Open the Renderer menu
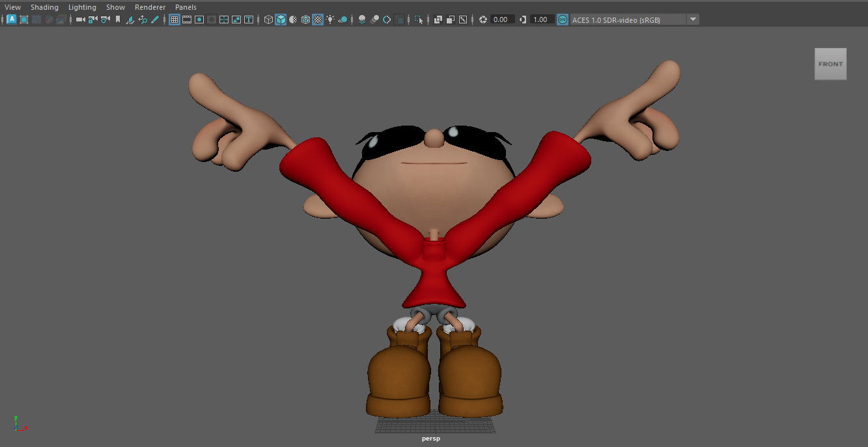 [x=150, y=7]
